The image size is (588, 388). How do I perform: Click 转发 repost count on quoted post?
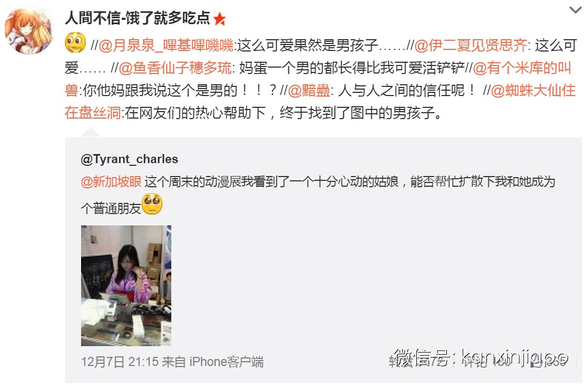point(417,361)
